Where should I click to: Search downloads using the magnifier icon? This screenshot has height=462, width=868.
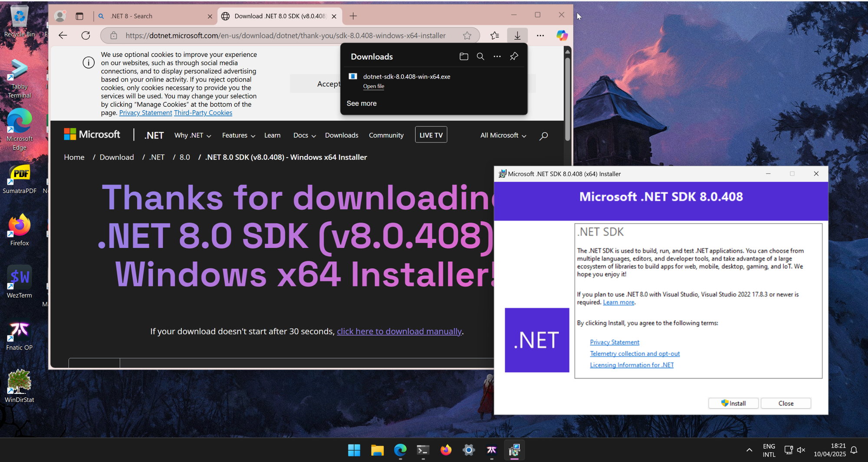tap(480, 56)
